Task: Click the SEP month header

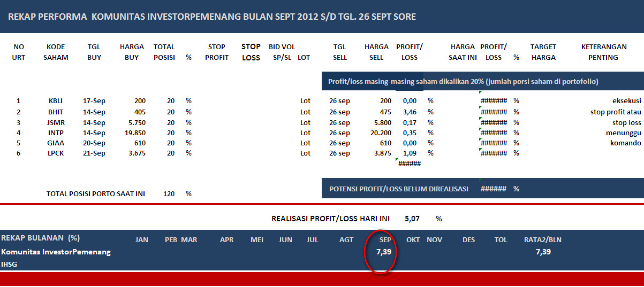Action: [385, 239]
